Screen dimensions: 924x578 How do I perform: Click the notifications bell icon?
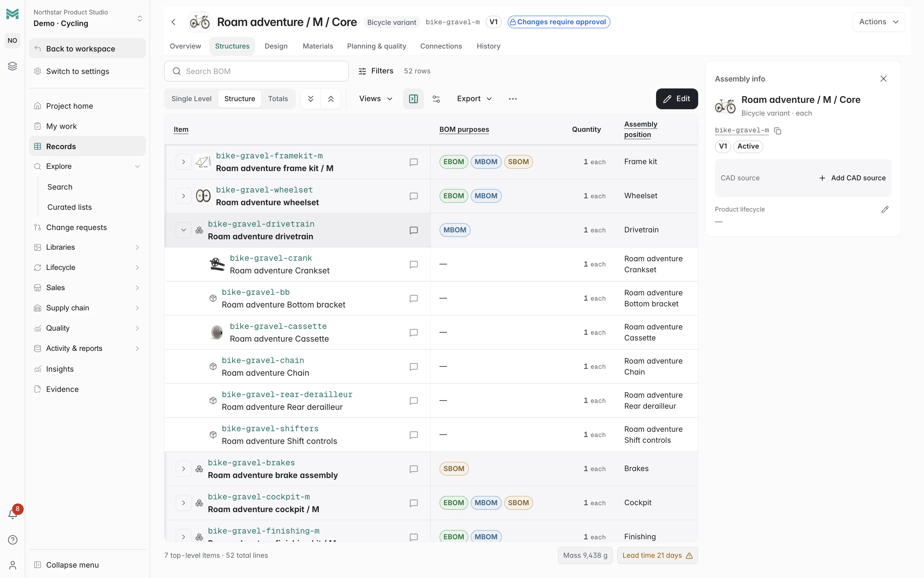13,514
